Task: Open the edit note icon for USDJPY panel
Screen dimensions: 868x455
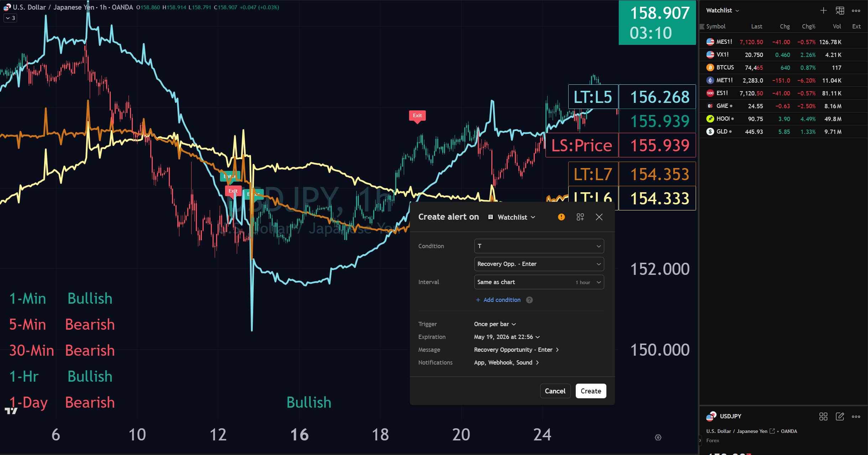Action: coord(840,417)
